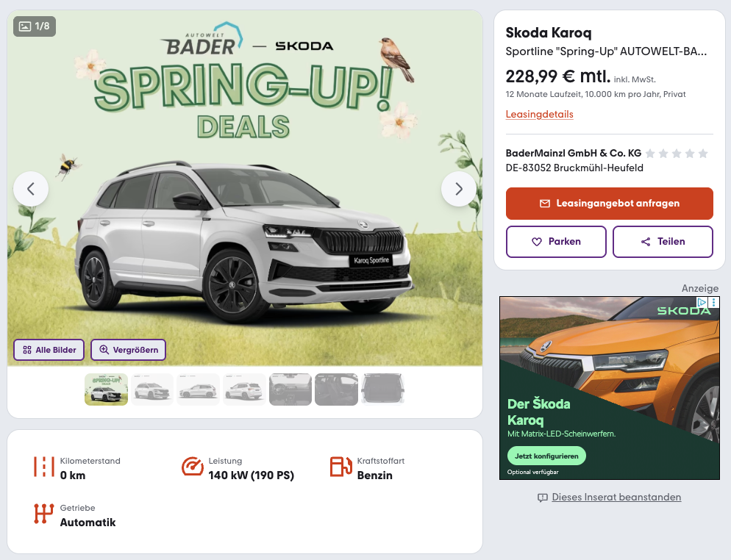Report listing via Dieses Inserat beanstanden

point(616,498)
